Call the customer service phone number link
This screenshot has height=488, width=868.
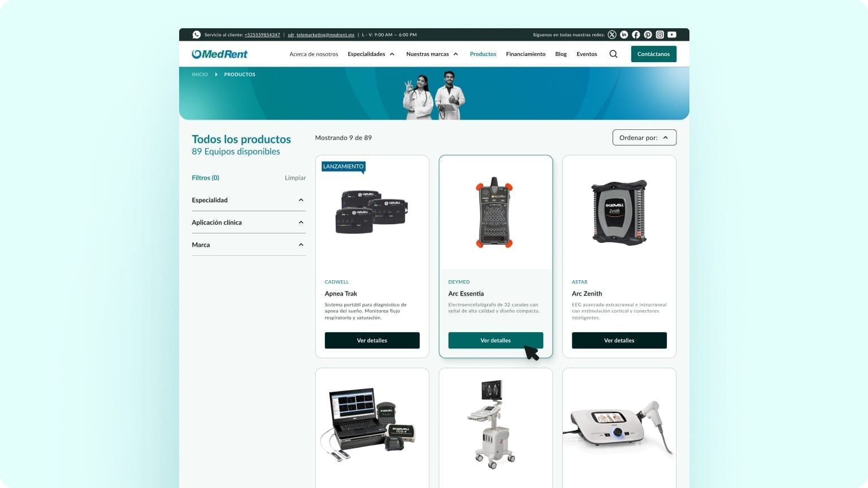tap(262, 34)
